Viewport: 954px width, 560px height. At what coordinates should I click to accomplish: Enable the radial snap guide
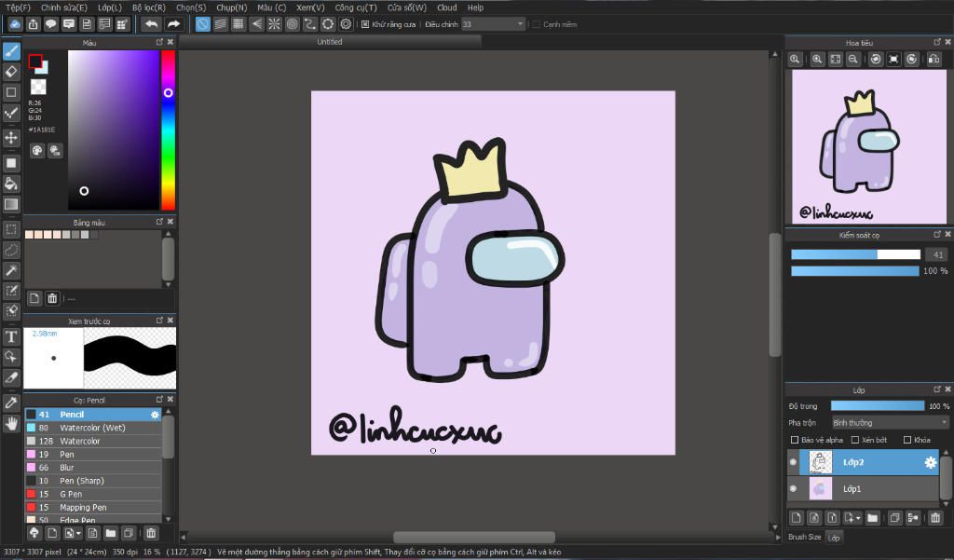point(275,24)
